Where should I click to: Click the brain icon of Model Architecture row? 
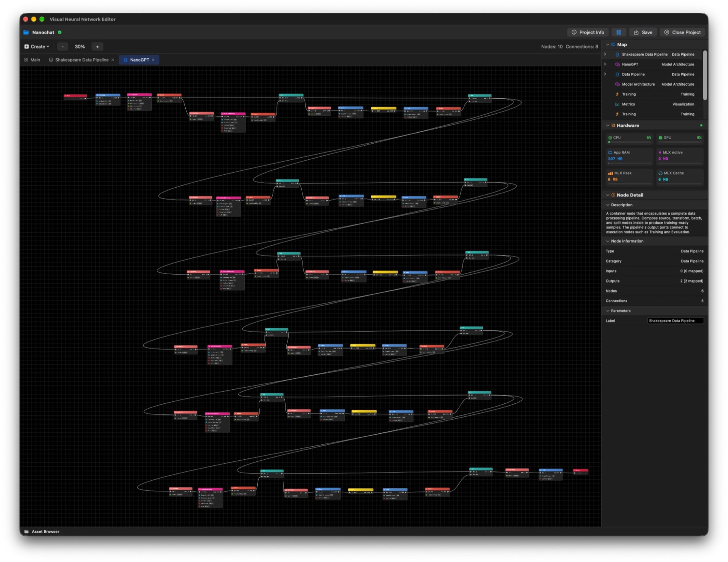pos(617,84)
